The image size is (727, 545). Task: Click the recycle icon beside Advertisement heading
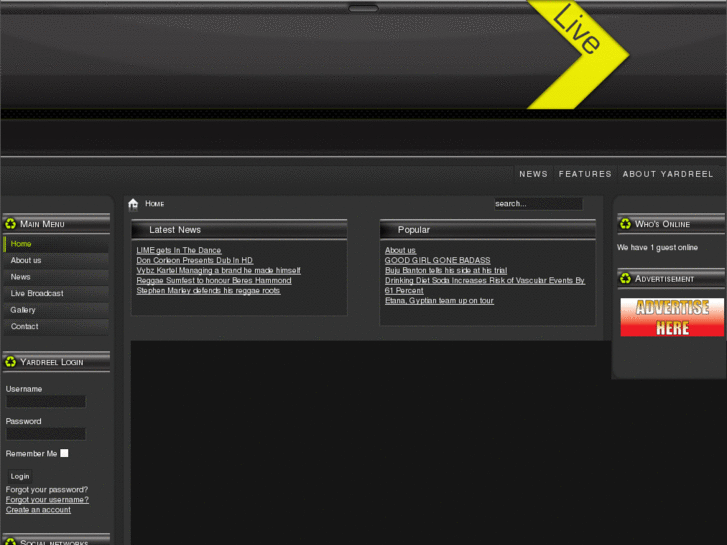625,278
